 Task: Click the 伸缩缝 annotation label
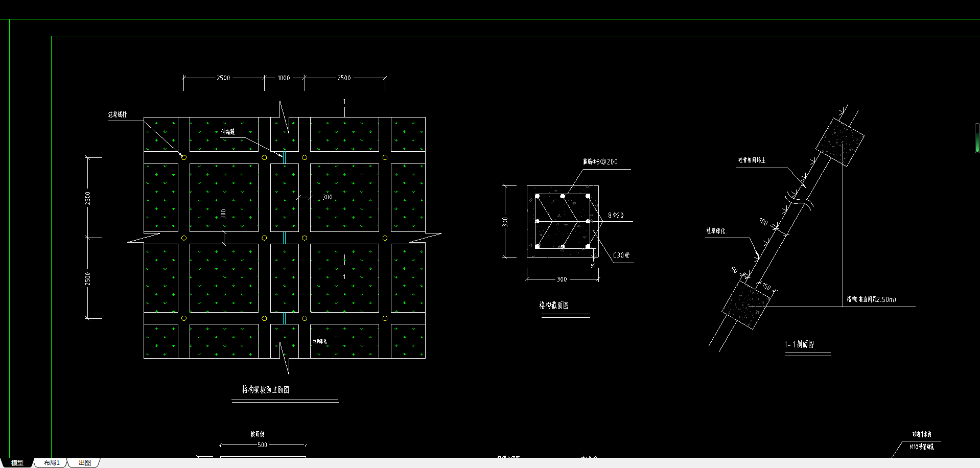pos(228,132)
